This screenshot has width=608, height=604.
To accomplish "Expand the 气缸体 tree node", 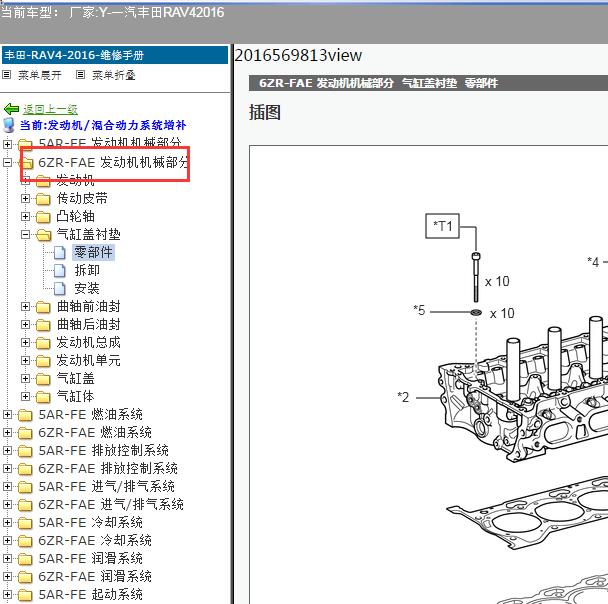I will (x=25, y=397).
